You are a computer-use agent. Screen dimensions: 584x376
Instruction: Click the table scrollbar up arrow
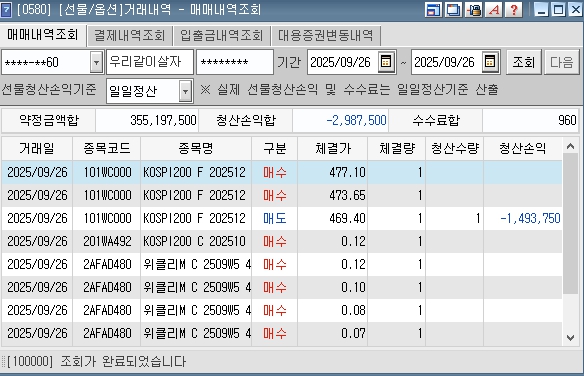tap(570, 146)
